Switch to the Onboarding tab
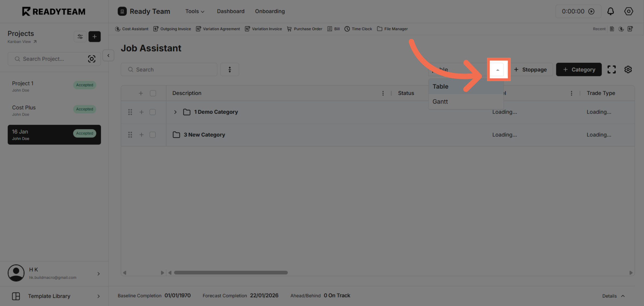Viewport: 644px width, 306px height. tap(270, 11)
